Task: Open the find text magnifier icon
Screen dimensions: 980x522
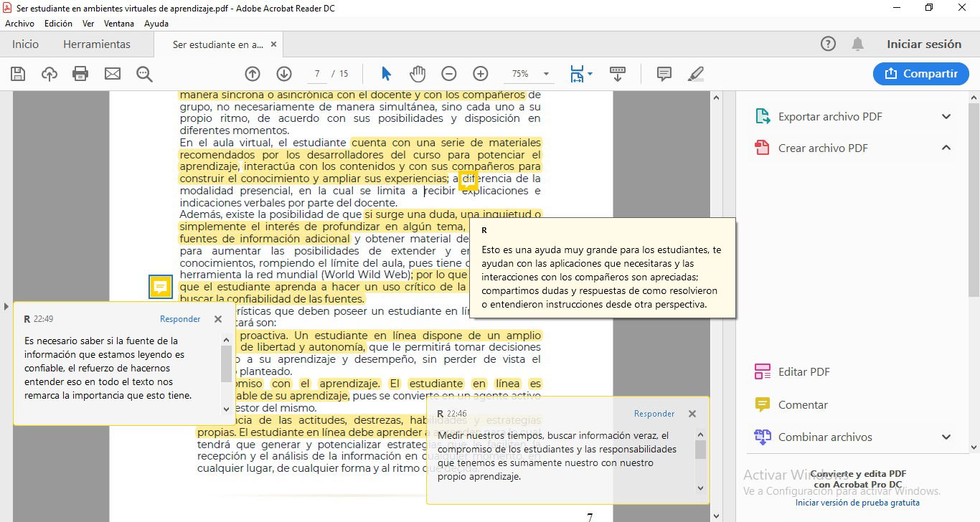Action: coord(144,74)
